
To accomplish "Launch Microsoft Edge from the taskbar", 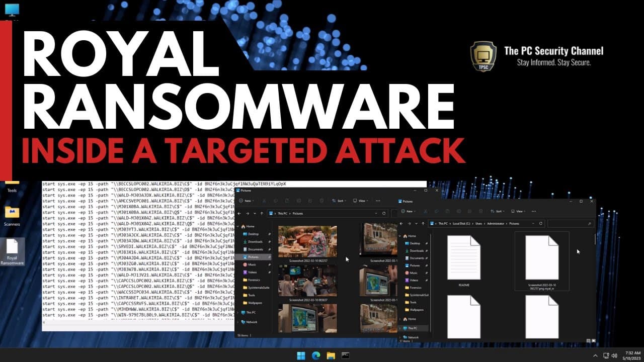I will (x=316, y=355).
